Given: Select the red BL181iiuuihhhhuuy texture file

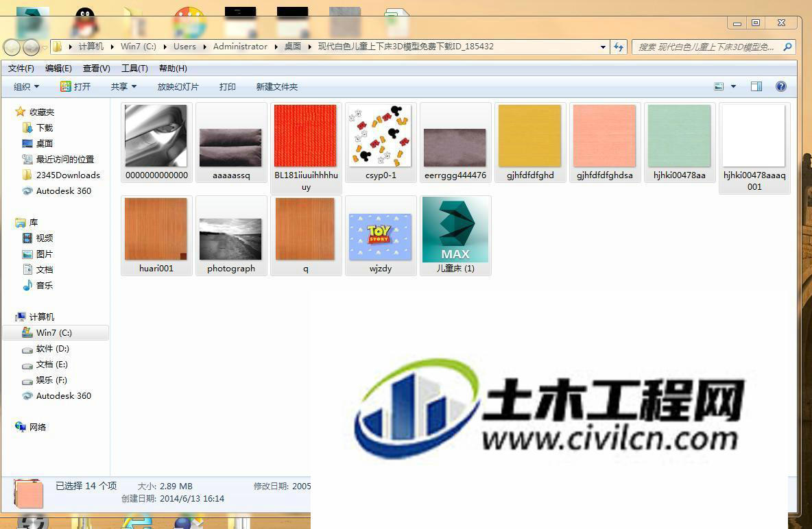Looking at the screenshot, I should point(306,148).
